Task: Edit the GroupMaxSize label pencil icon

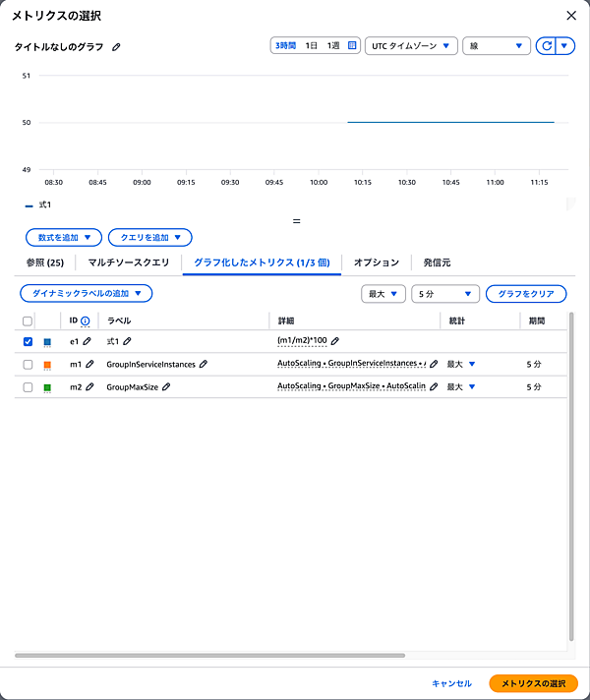Action: pyautogui.click(x=166, y=387)
